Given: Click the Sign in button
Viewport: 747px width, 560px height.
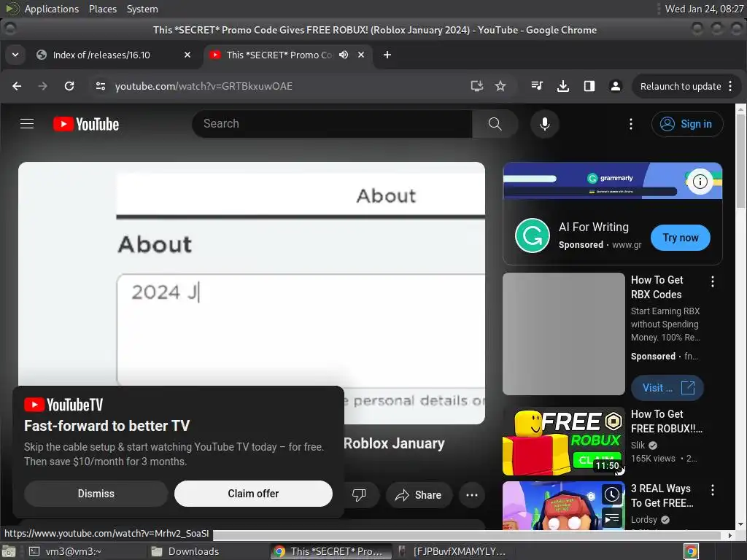Looking at the screenshot, I should click(x=687, y=124).
